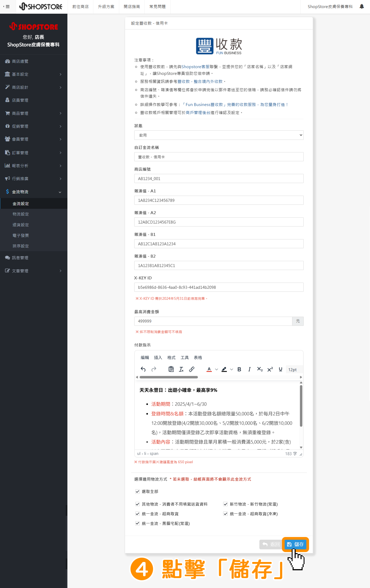The width and height of the screenshot is (370, 588).
Task: Open 升級方案 in top navigation
Action: (x=106, y=7)
